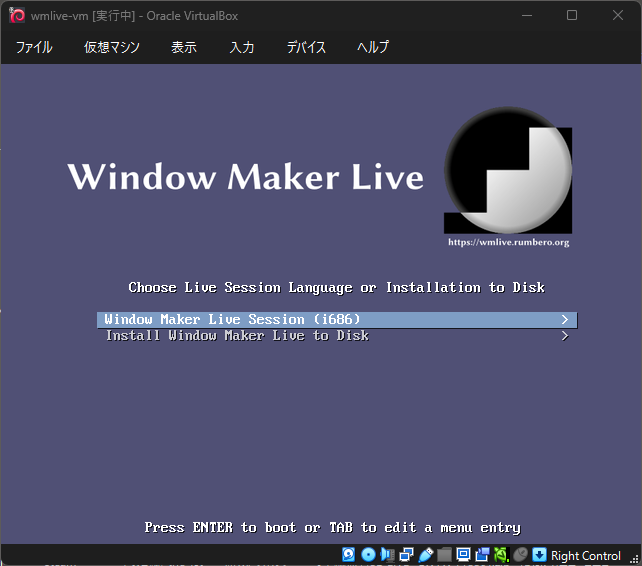The image size is (642, 566).
Task: Select Install Window Maker Live to Disk
Action: pos(337,336)
